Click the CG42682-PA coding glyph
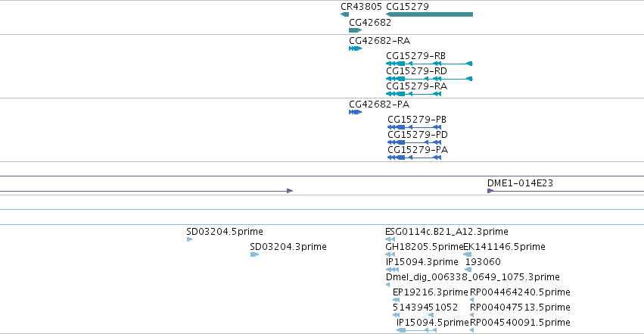The image size is (644, 334). (x=355, y=112)
